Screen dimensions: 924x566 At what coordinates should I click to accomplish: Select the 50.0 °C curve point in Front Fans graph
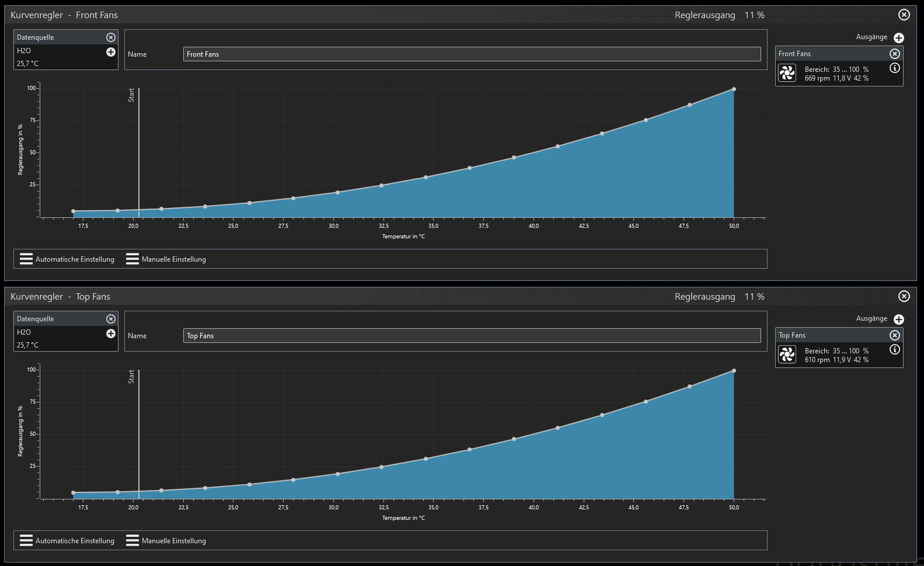tap(734, 89)
